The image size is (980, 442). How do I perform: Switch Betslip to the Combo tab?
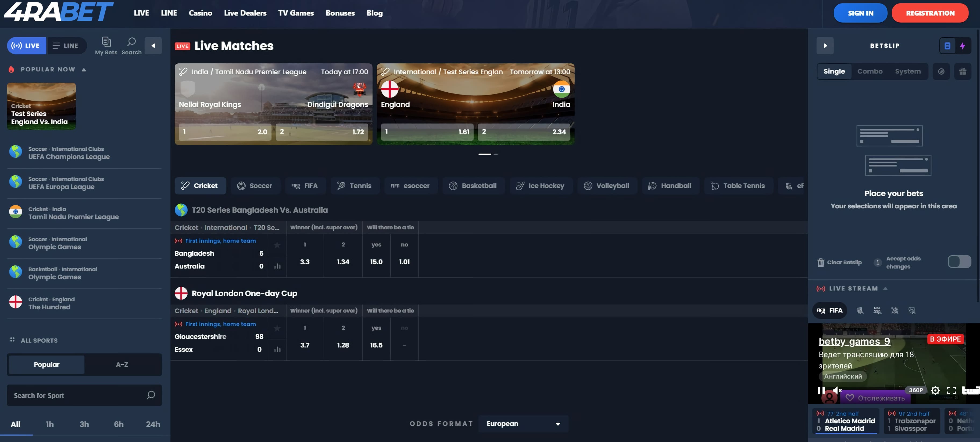click(x=870, y=71)
